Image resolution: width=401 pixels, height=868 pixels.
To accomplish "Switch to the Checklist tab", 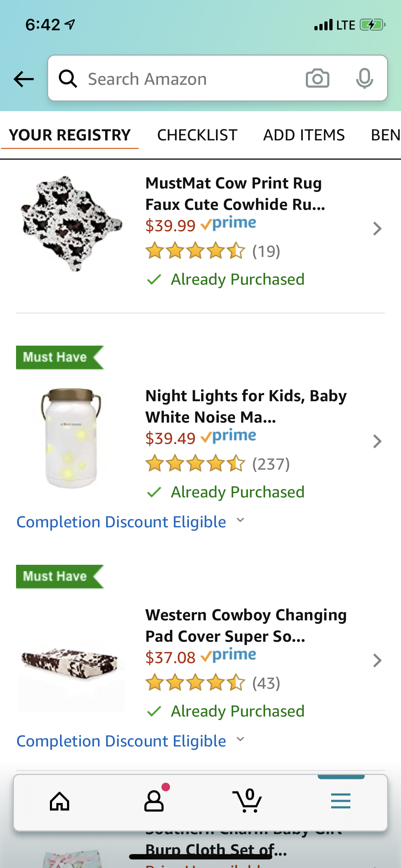I will [197, 135].
